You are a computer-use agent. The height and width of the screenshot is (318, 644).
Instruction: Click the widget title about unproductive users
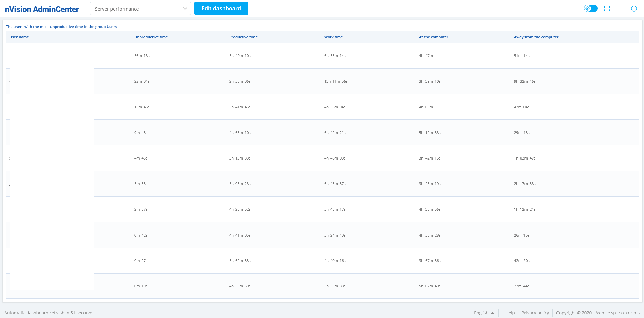pyautogui.click(x=61, y=27)
